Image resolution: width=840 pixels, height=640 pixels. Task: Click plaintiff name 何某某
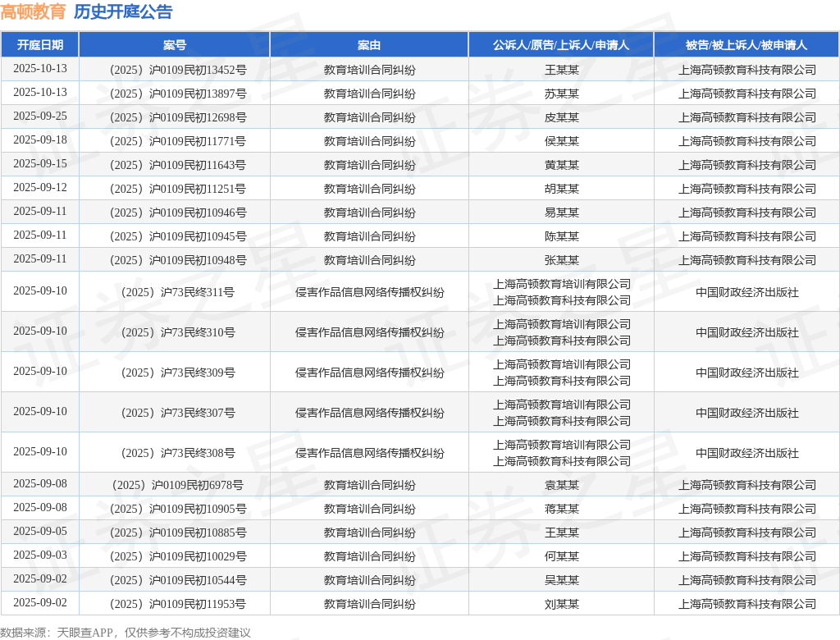tap(561, 556)
